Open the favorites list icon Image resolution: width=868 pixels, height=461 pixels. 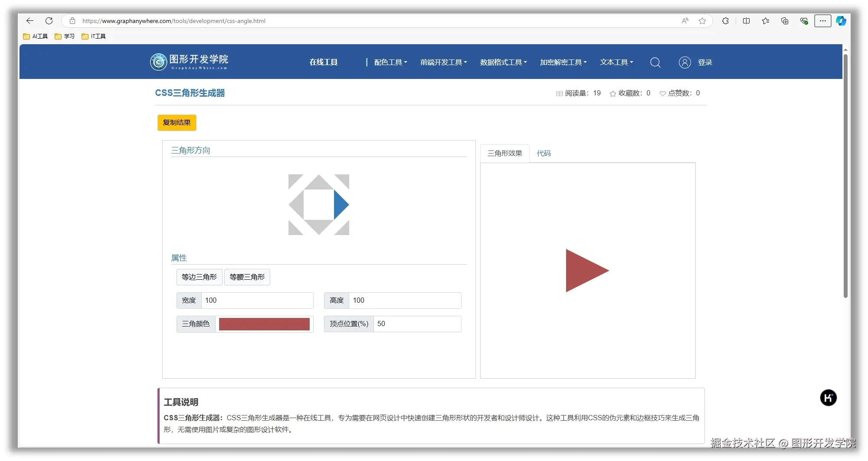tap(766, 21)
